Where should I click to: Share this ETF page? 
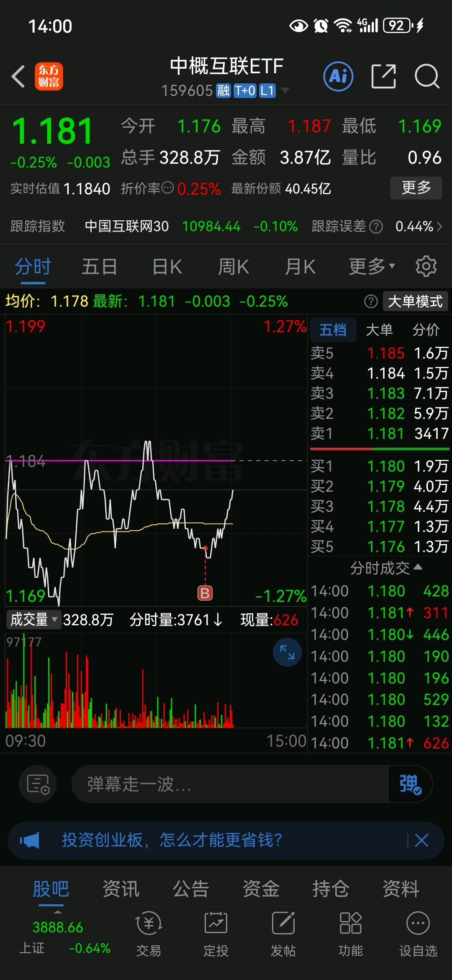click(x=383, y=76)
